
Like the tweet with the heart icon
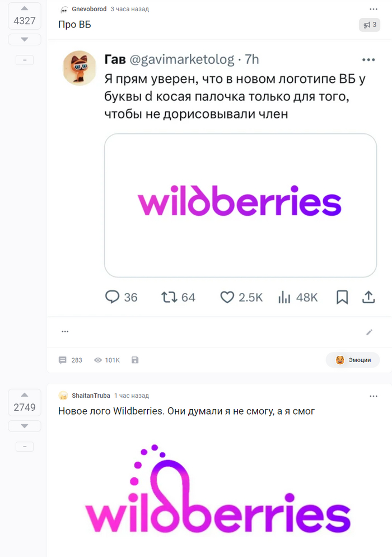[227, 297]
